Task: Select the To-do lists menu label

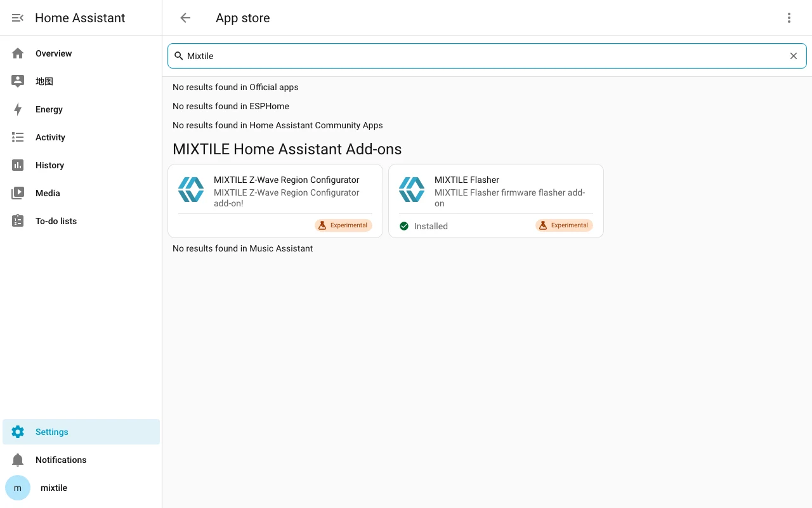Action: pos(56,221)
